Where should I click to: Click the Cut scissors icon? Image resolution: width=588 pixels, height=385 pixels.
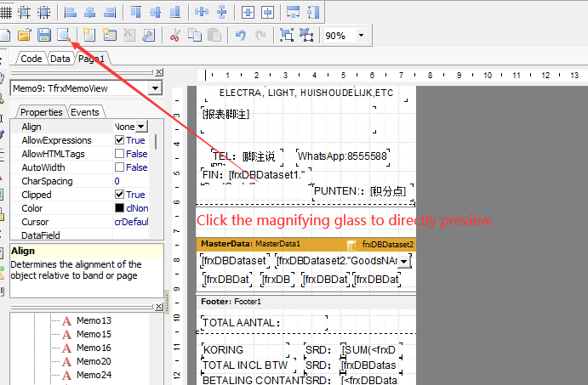[x=175, y=35]
